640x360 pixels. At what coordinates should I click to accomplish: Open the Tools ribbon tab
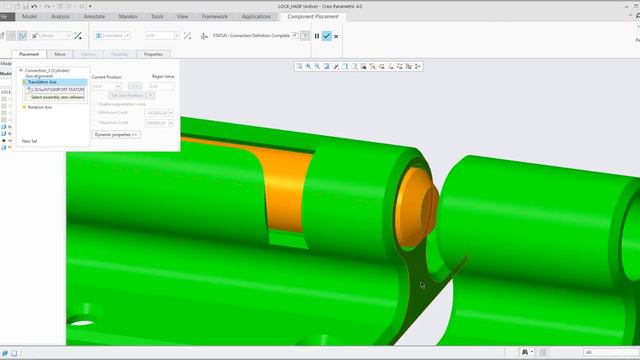[x=157, y=16]
